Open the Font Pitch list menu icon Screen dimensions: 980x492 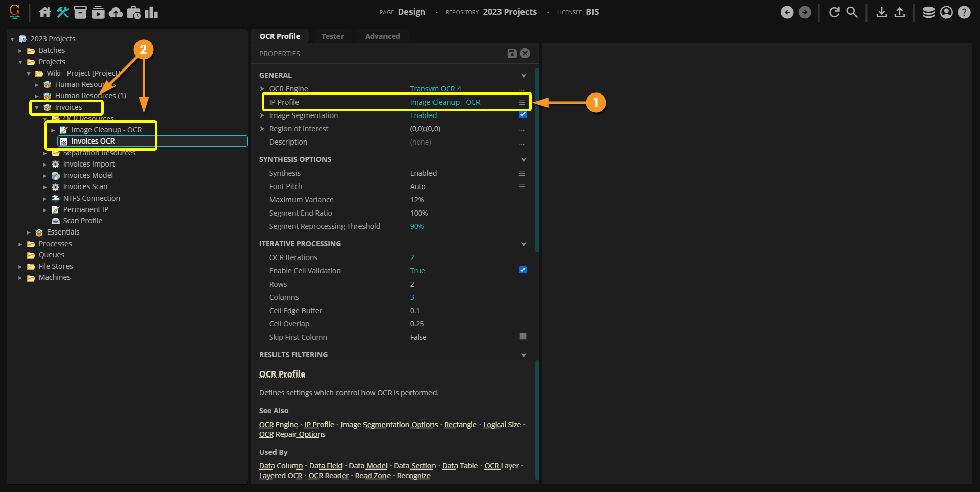522,186
